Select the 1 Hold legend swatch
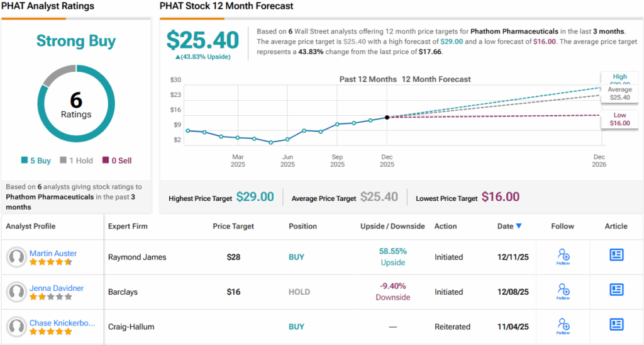Screen dimensions: 644x345 (x=63, y=161)
